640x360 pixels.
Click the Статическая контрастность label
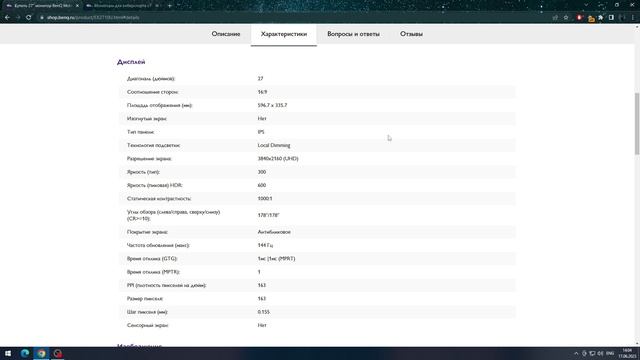(159, 198)
